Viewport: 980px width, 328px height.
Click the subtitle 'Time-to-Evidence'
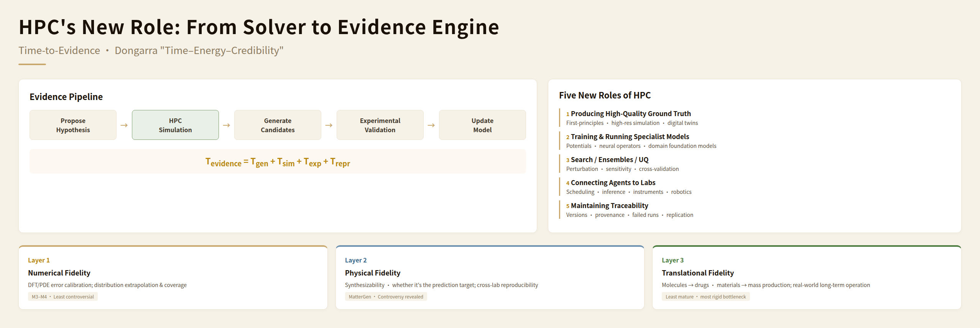click(59, 50)
